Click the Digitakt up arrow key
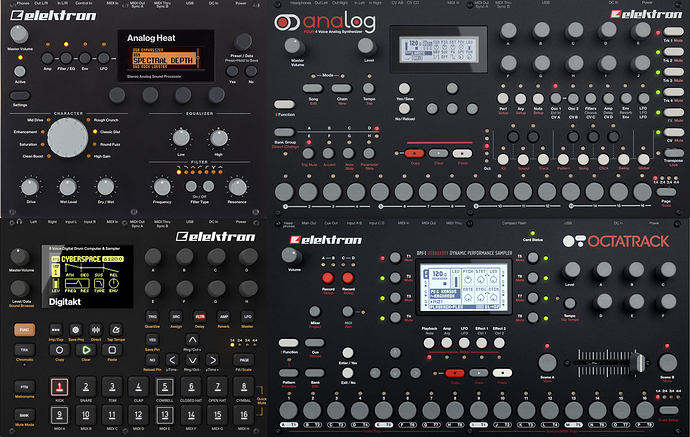Image resolution: width=690 pixels, height=437 pixels. click(x=192, y=340)
